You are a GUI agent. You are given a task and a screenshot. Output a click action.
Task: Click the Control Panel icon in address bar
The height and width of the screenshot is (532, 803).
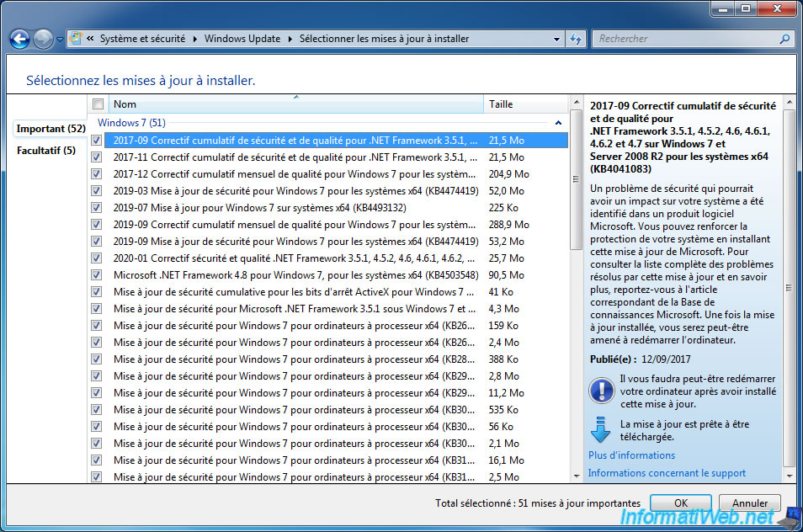(76, 39)
